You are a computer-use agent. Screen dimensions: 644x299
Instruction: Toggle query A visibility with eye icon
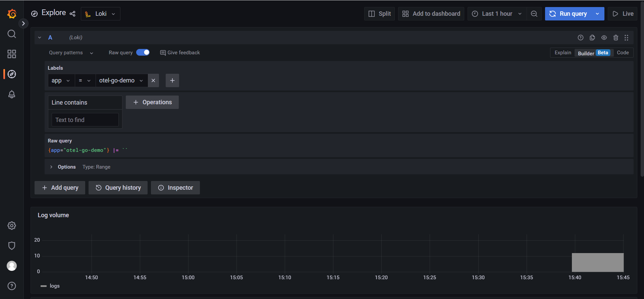point(604,38)
